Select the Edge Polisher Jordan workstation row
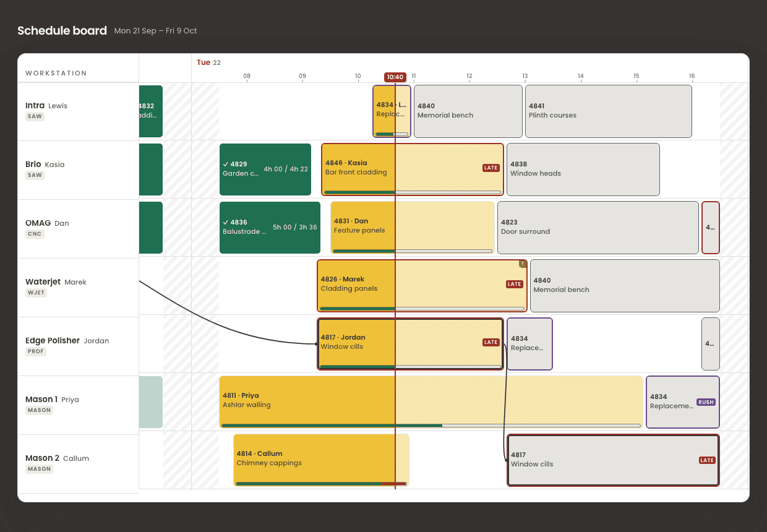 78,346
